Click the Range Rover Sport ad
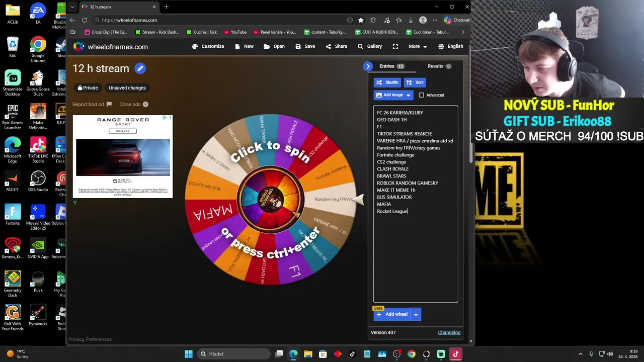Viewport: 644px width, 362px height. [x=123, y=156]
